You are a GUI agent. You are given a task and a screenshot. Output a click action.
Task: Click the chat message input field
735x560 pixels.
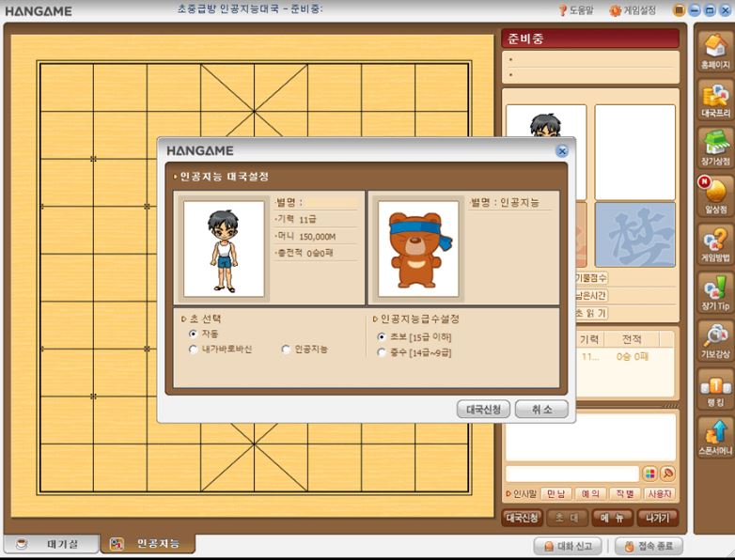[572, 474]
